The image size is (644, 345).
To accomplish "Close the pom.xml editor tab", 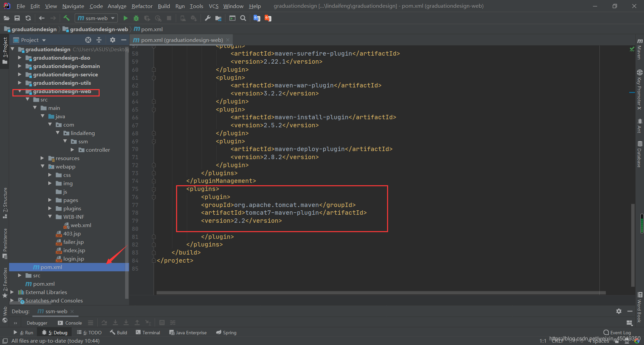I will click(228, 40).
